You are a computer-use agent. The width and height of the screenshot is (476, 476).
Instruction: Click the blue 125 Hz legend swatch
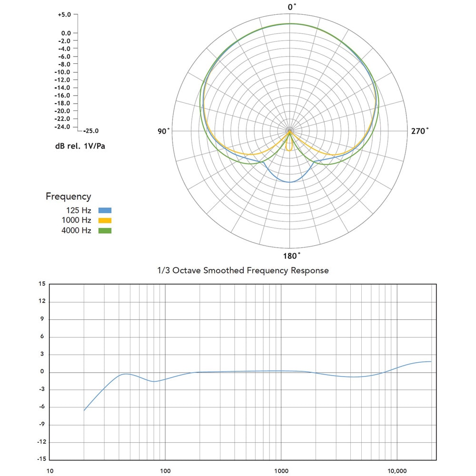point(105,210)
